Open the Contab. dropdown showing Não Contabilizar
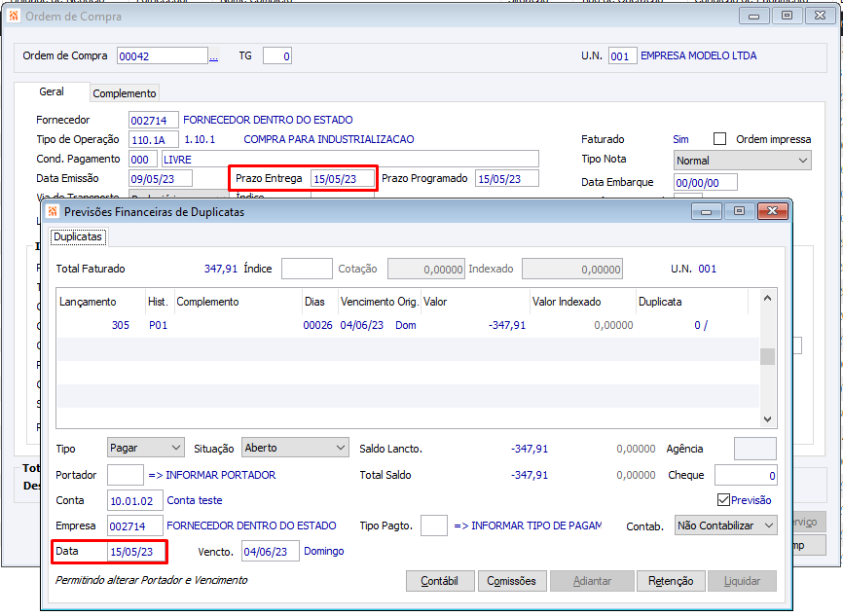Image resolution: width=843 pixels, height=616 pixels. (726, 525)
